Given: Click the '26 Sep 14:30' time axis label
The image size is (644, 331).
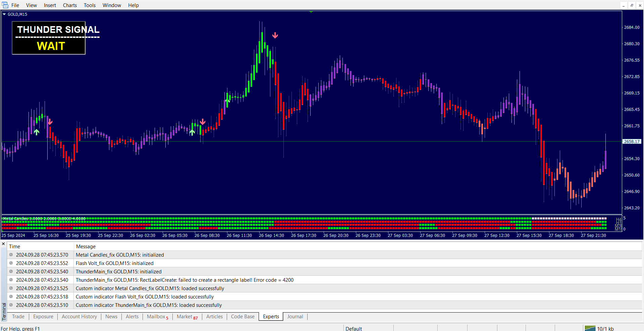Looking at the screenshot, I should coord(271,236).
